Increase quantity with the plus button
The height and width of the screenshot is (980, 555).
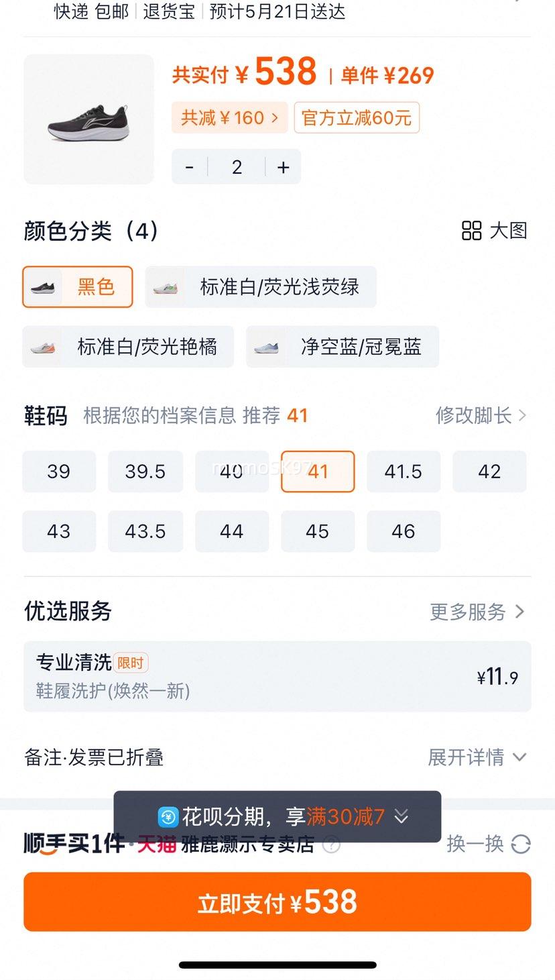pyautogui.click(x=283, y=167)
